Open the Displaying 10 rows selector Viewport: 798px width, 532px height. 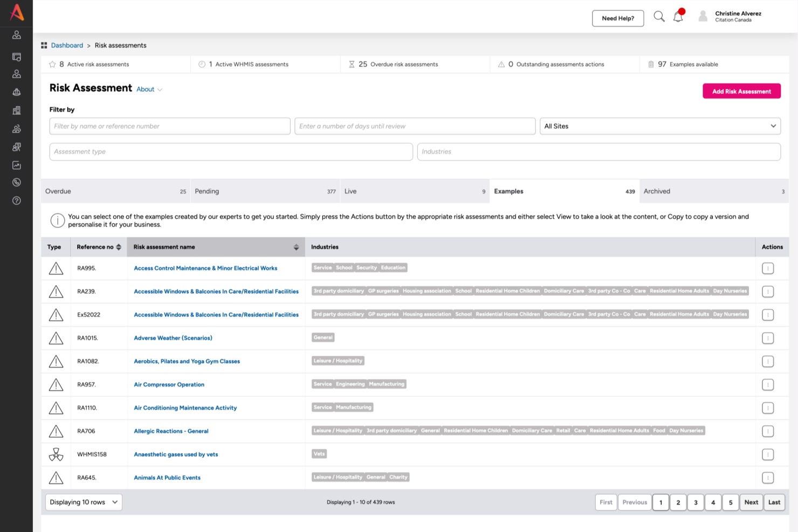[83, 502]
